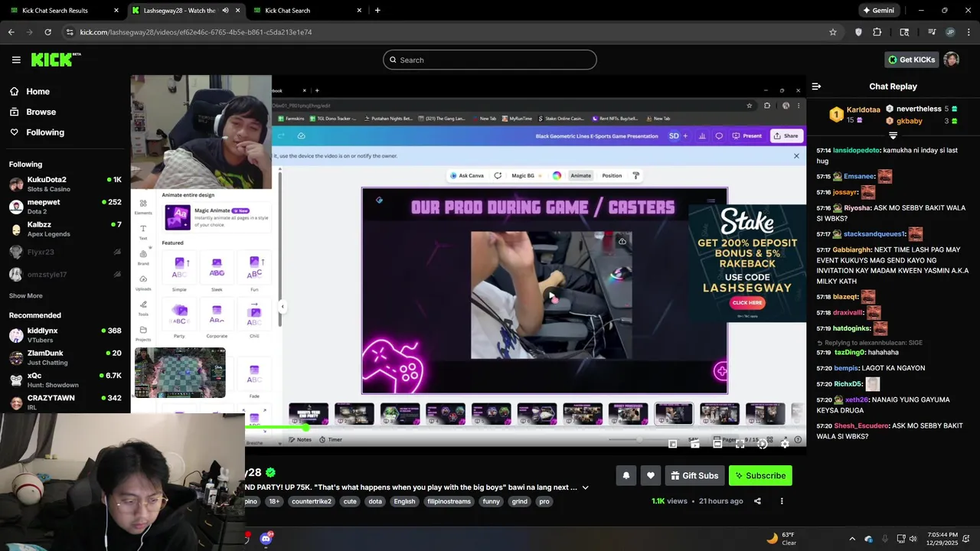Open a new browser tab
Screen dimensions: 980x551
(377, 10)
